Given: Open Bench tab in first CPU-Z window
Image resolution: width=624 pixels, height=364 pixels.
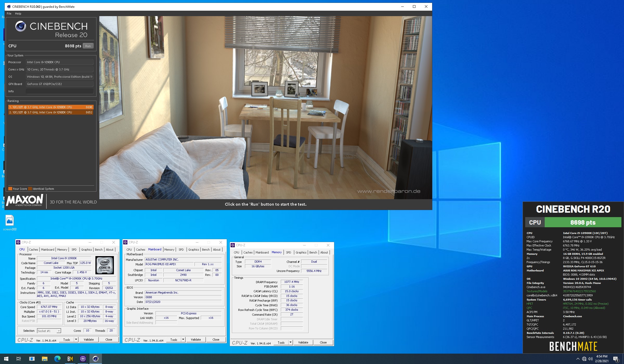Looking at the screenshot, I should (x=99, y=250).
